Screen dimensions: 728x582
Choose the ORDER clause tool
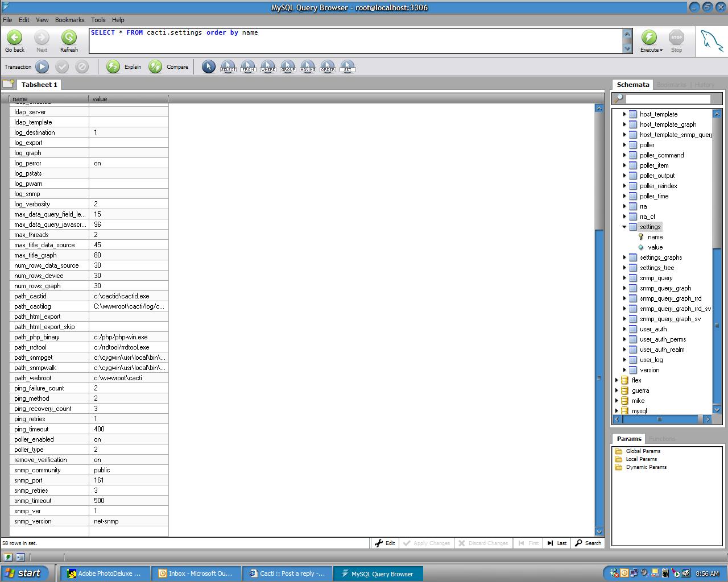[x=328, y=66]
